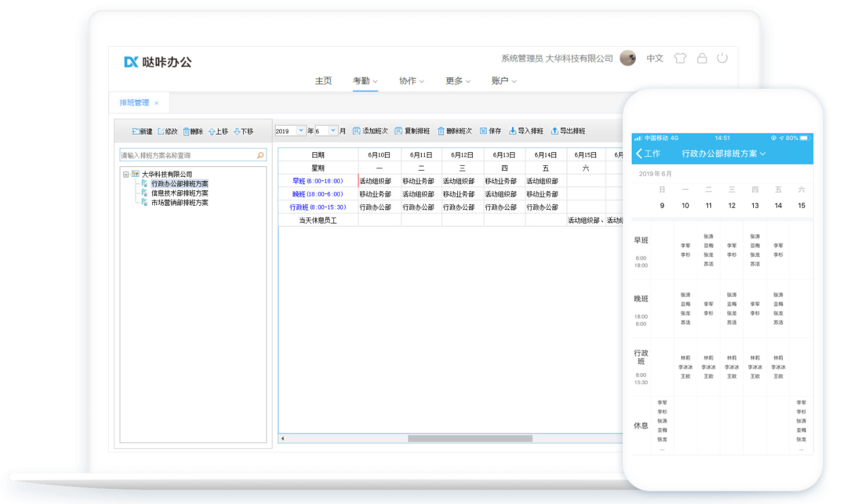Tap 2019年6月 on the phone
This screenshot has height=504, width=841.
coord(655,174)
